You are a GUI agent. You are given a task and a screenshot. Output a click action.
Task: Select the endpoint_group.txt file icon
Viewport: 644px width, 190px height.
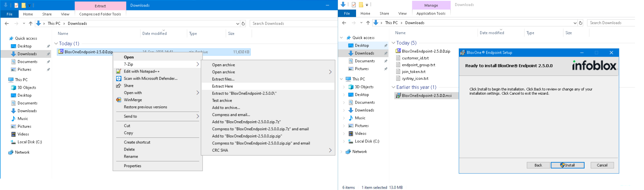pos(398,65)
